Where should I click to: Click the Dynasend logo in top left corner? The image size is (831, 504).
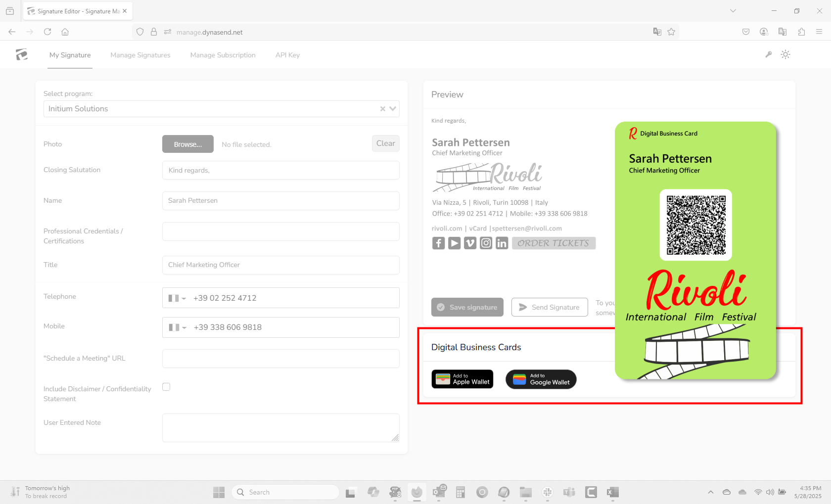(x=21, y=54)
